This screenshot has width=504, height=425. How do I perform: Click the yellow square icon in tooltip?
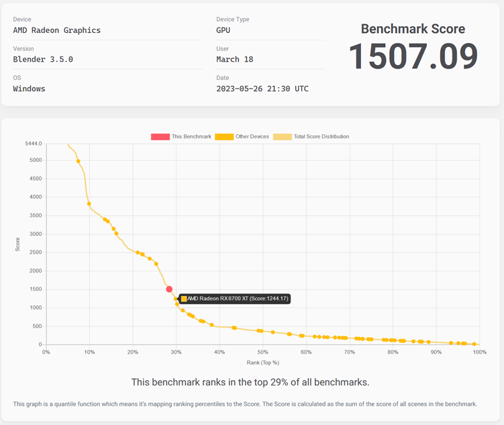184,299
